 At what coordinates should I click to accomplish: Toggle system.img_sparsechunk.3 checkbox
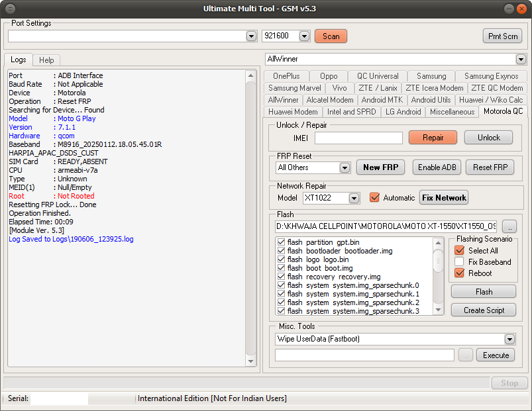[281, 310]
